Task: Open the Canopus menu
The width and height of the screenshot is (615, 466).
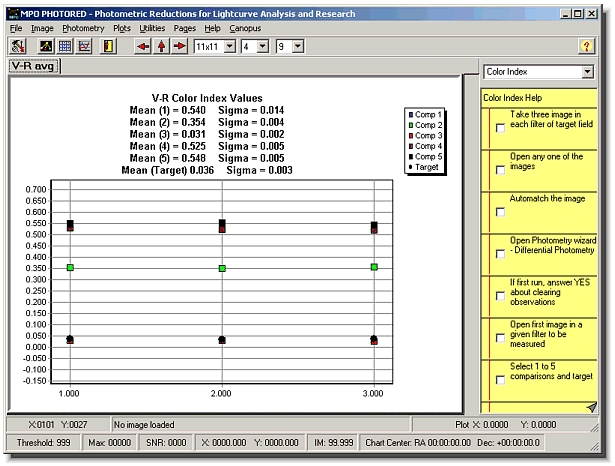Action: 245,28
